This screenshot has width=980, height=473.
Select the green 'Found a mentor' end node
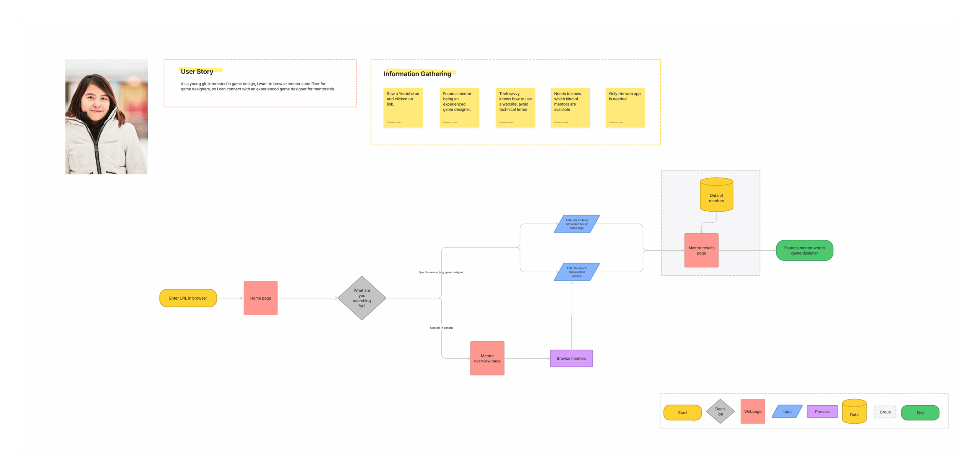point(804,250)
